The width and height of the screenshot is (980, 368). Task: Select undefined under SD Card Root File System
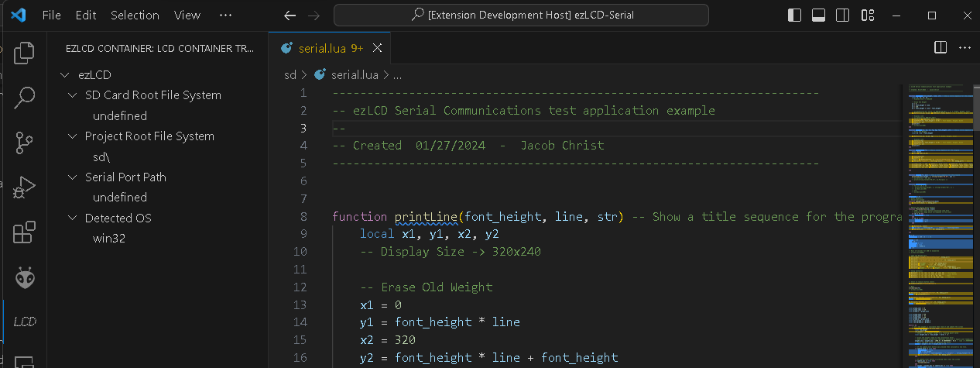tap(120, 116)
